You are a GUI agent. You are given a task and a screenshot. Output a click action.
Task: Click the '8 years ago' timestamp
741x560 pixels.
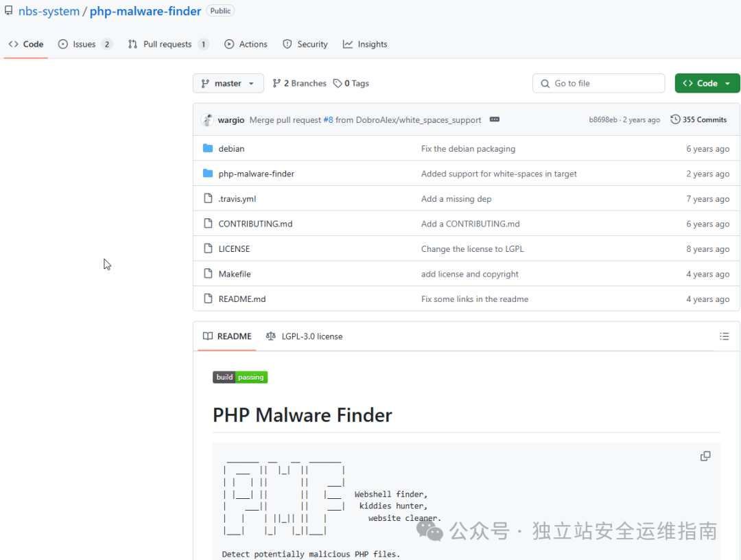click(x=707, y=248)
